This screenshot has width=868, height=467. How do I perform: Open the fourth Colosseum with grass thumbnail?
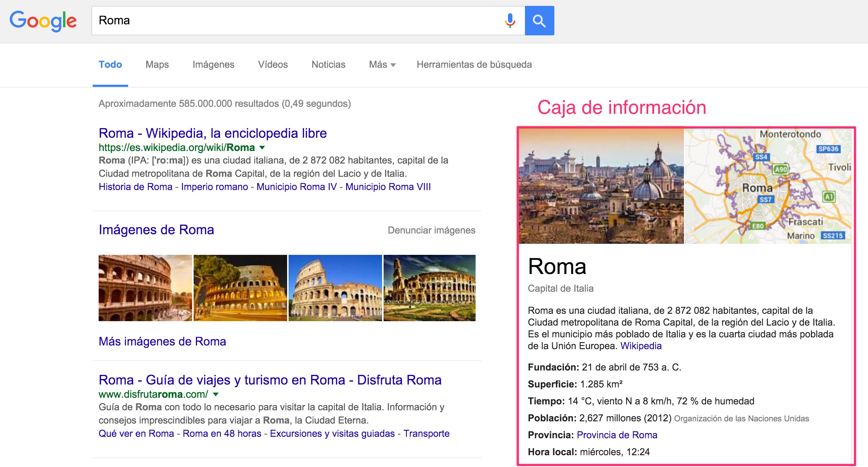[430, 288]
